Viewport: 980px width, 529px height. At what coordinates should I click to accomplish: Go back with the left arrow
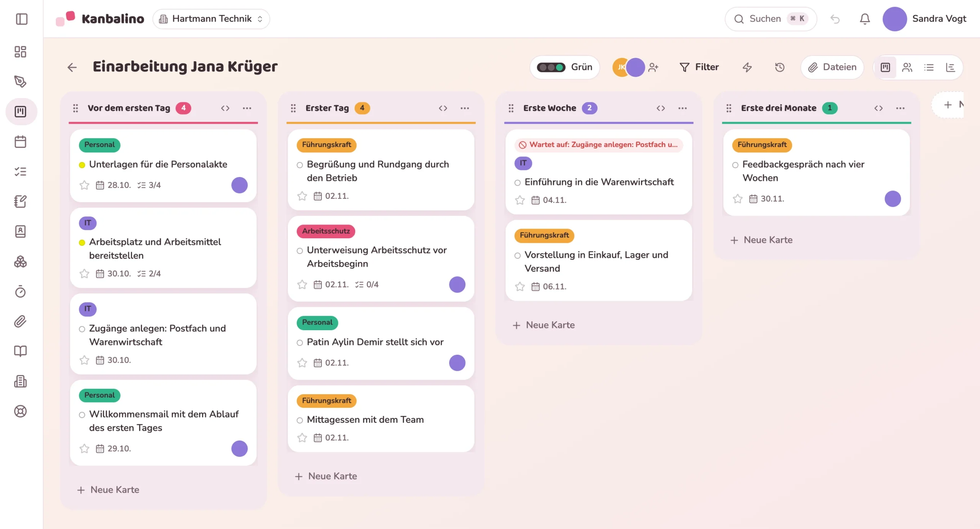coord(72,67)
